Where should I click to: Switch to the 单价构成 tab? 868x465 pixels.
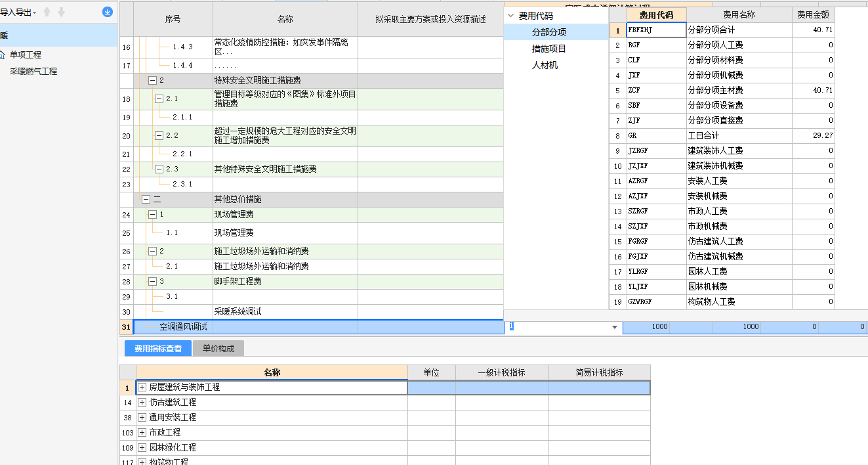click(x=218, y=349)
